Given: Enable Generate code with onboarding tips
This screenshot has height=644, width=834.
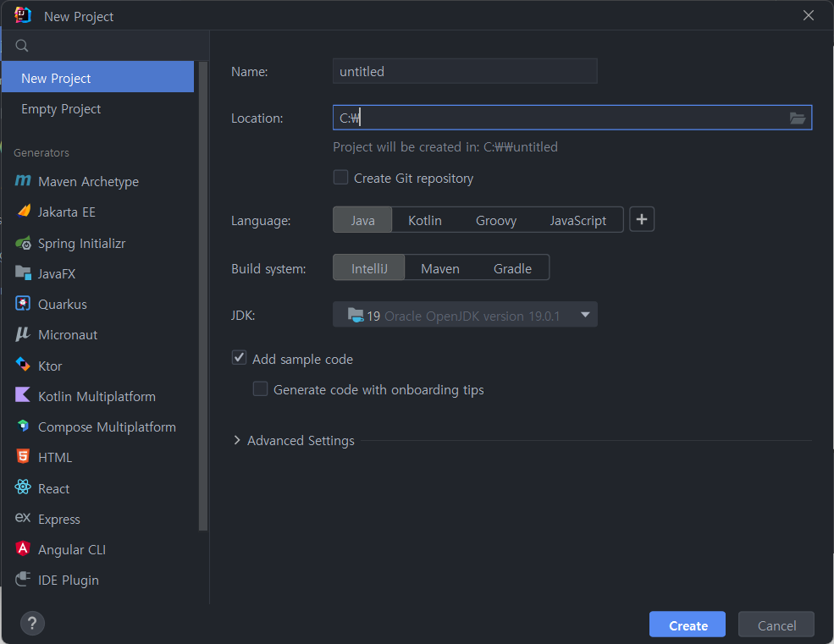Looking at the screenshot, I should click(260, 388).
